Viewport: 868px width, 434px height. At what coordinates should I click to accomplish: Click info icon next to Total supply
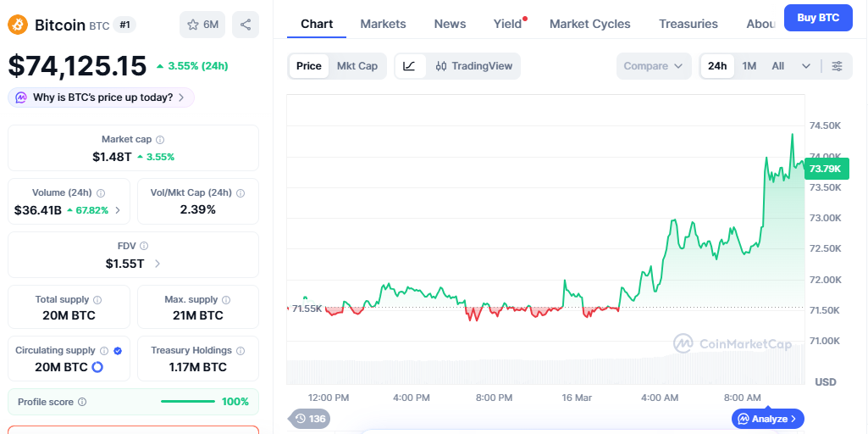[x=97, y=300]
